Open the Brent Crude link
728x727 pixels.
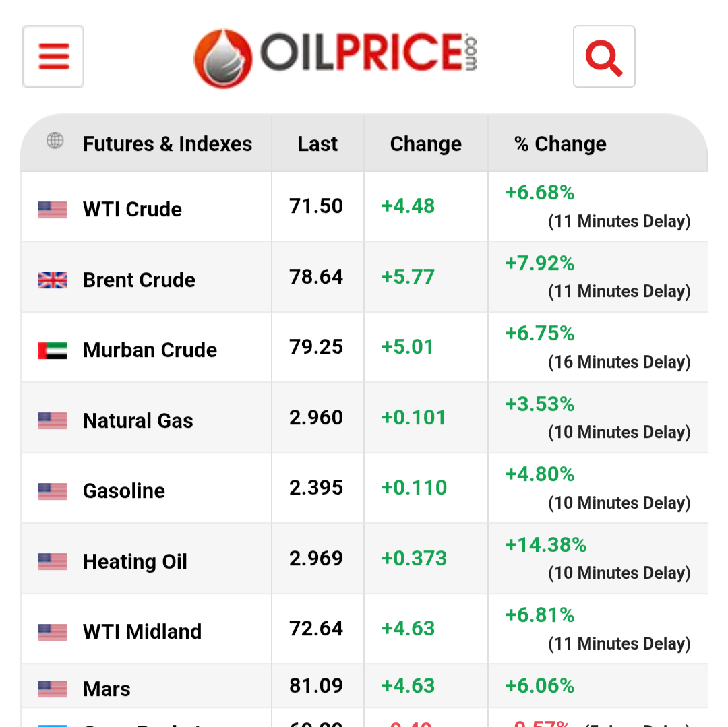(x=139, y=280)
